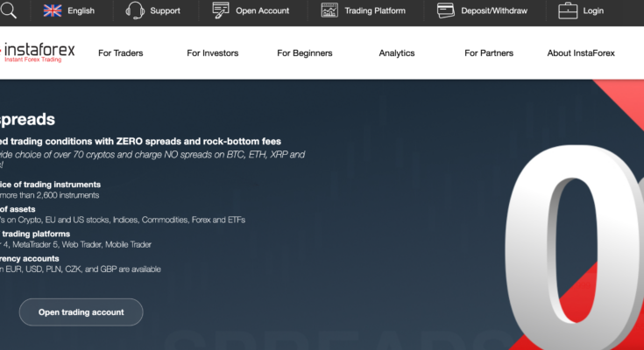Viewport: 644px width, 350px height.
Task: Open the Trading Platform text link
Action: point(375,10)
